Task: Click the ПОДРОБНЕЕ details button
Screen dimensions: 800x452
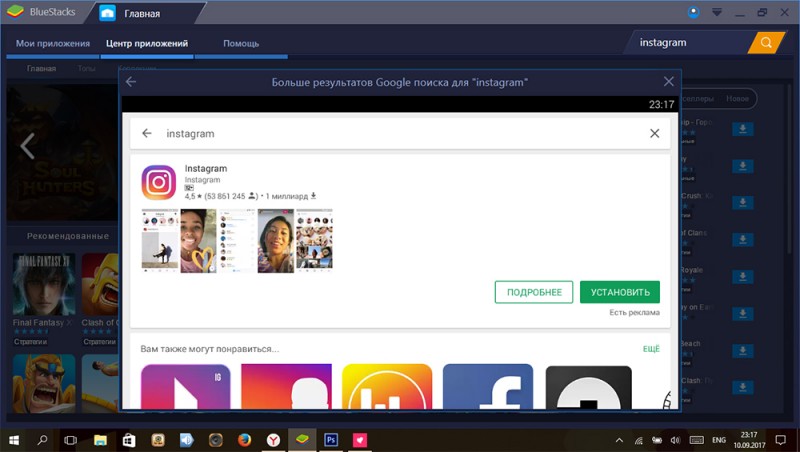Action: coord(534,292)
